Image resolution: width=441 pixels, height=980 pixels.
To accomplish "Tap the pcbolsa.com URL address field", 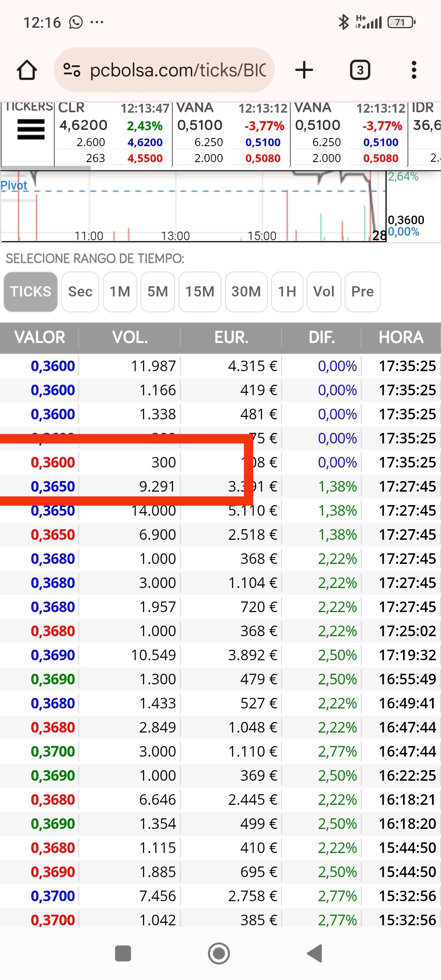I will [x=178, y=70].
